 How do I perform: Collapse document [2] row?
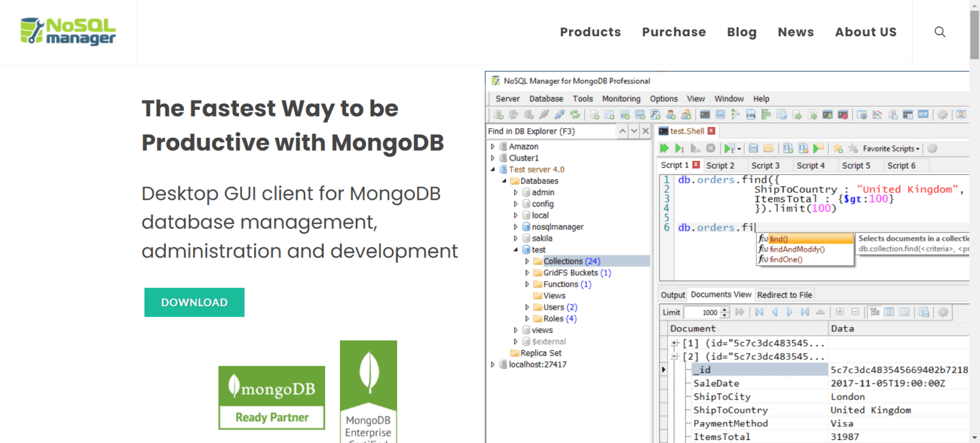[x=674, y=357]
